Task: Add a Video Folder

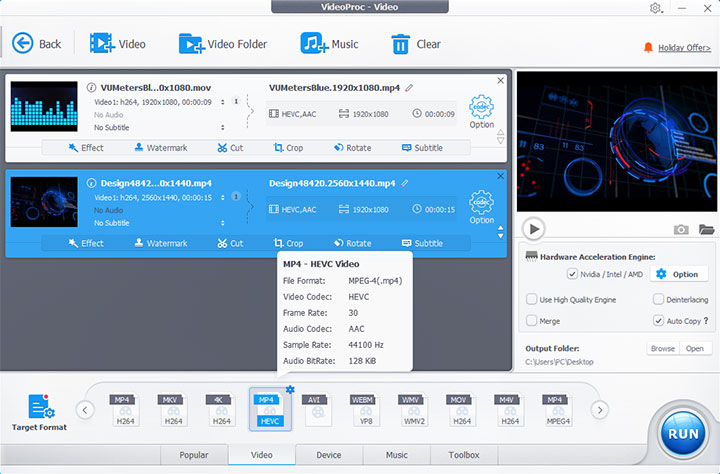Action: (223, 44)
